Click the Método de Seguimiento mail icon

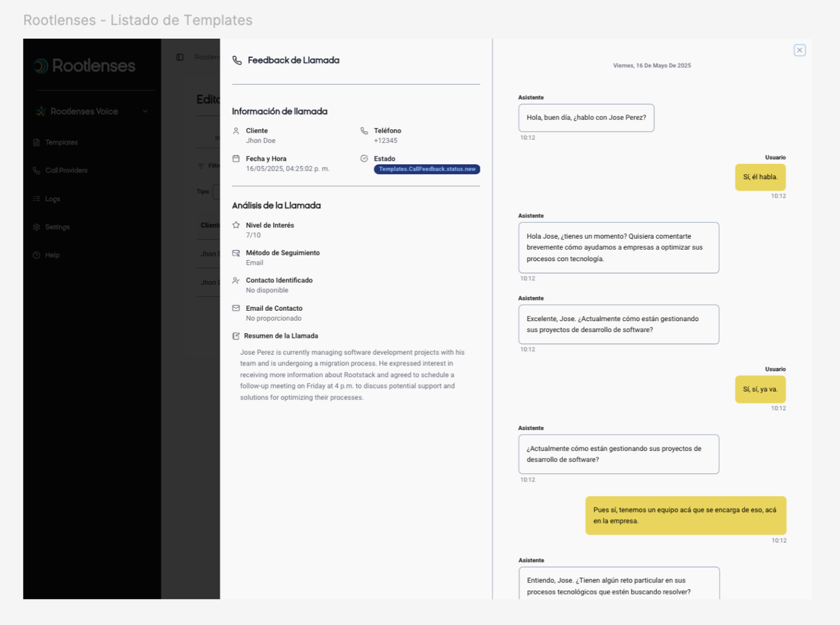coord(236,253)
